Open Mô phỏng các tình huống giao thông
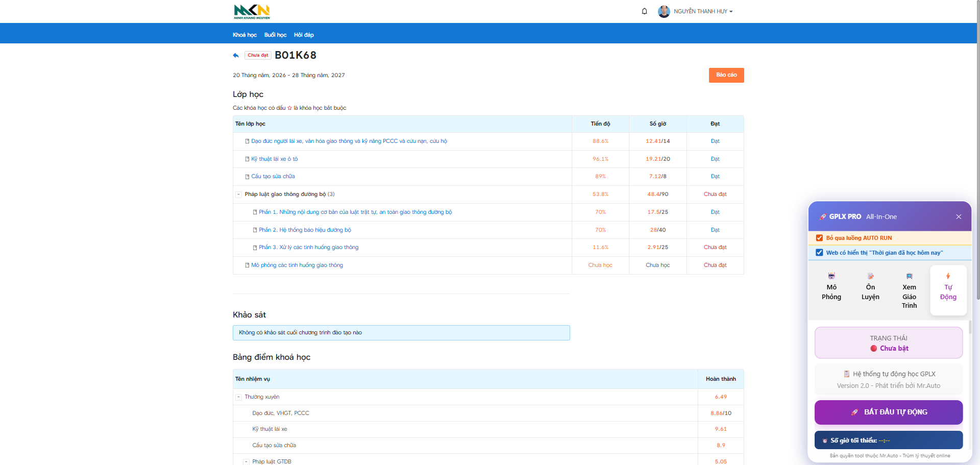The width and height of the screenshot is (980, 465). click(297, 265)
